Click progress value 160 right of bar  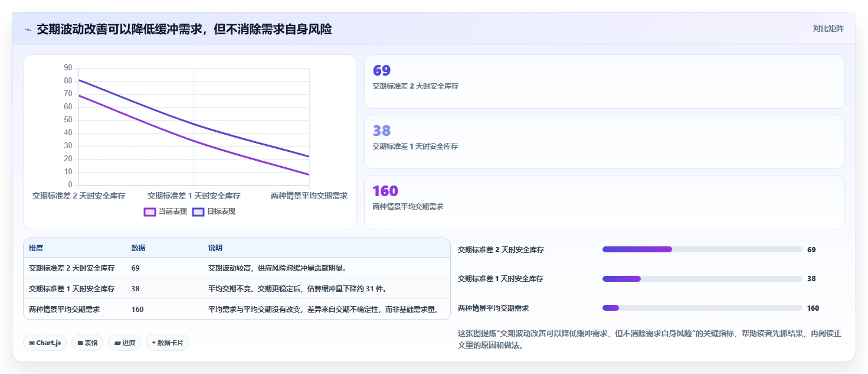pos(813,308)
